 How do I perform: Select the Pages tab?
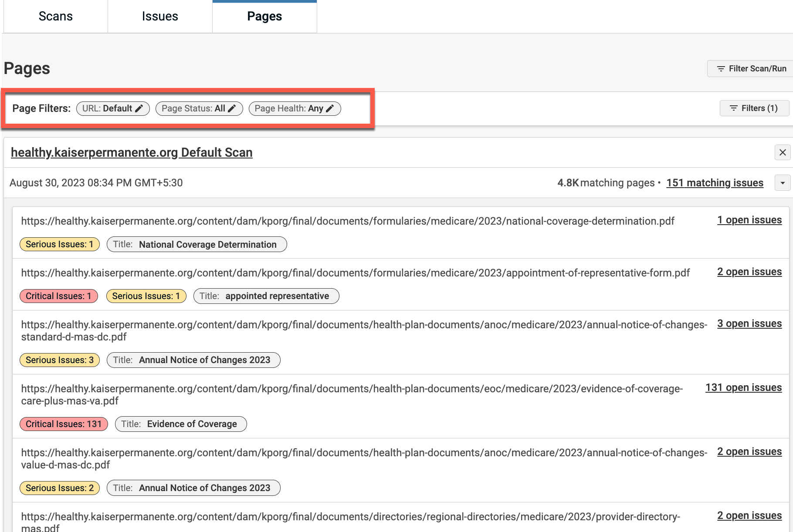pyautogui.click(x=264, y=17)
